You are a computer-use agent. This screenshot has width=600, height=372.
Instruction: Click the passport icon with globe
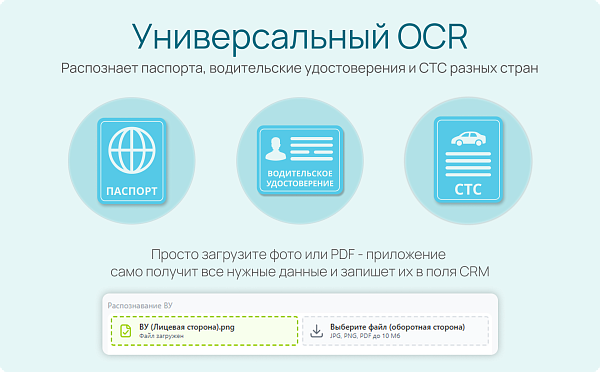click(x=132, y=160)
